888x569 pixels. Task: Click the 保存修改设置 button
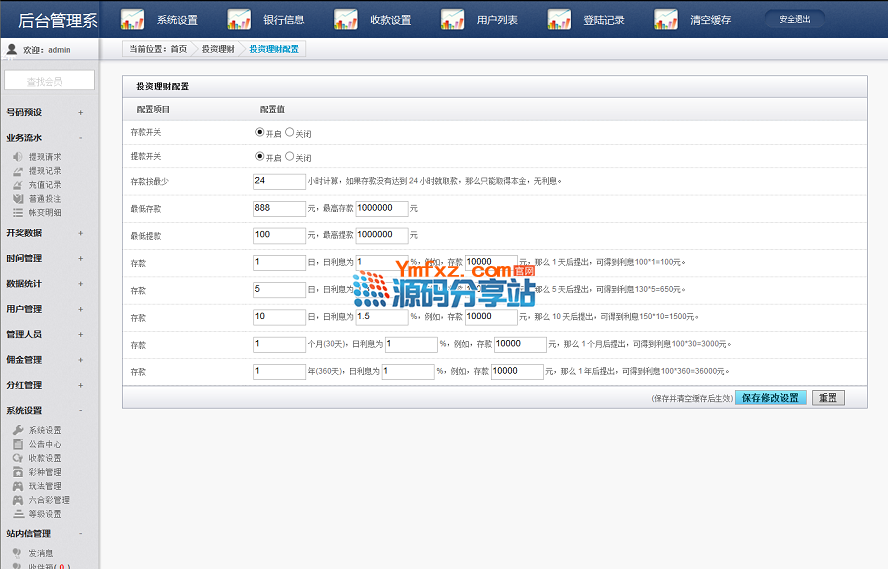click(770, 397)
